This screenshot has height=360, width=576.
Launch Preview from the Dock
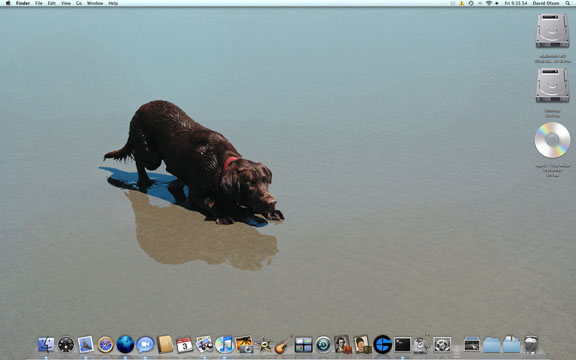pyautogui.click(x=204, y=345)
